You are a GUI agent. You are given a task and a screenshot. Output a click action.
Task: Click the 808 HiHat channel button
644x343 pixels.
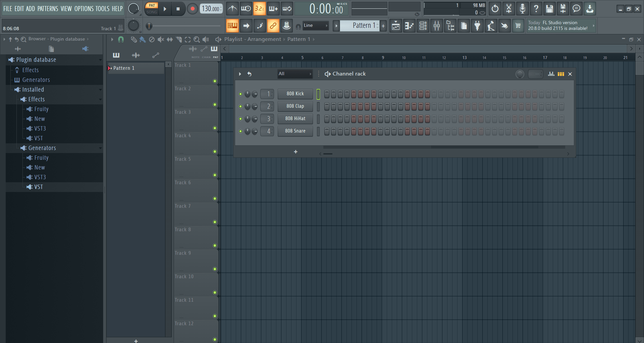(x=295, y=119)
